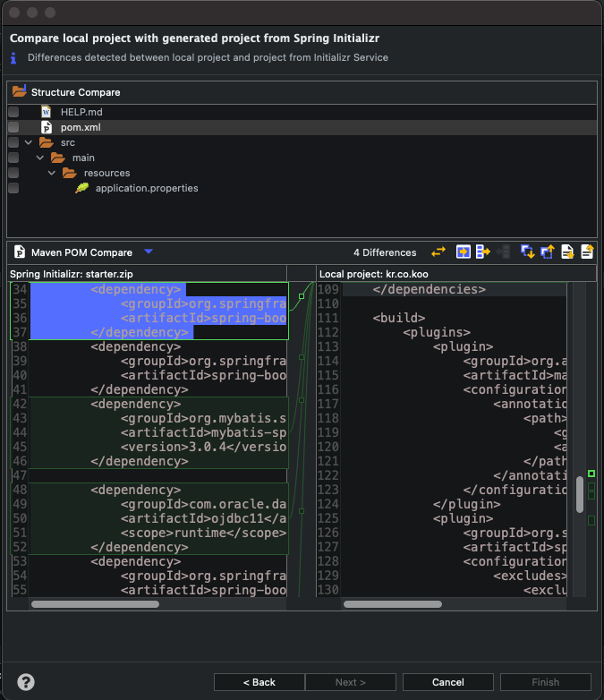The width and height of the screenshot is (604, 700).
Task: Click the top green overview ruler marker
Action: [x=591, y=474]
